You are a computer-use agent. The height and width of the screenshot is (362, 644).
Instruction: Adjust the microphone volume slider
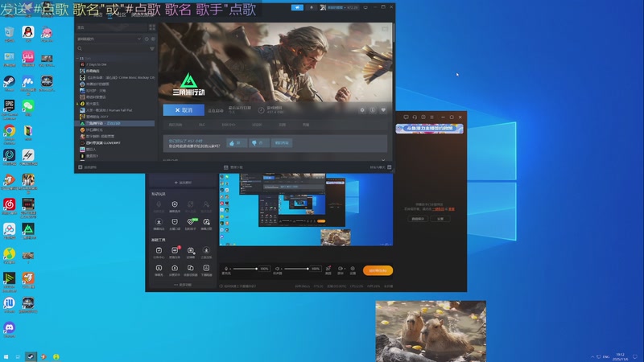(246, 269)
